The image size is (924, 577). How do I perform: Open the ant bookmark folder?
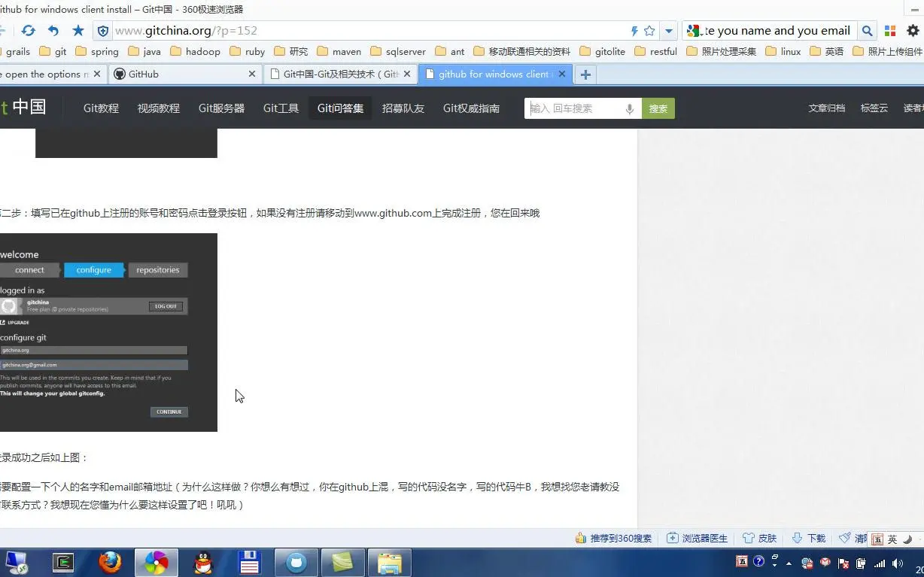[x=450, y=52]
